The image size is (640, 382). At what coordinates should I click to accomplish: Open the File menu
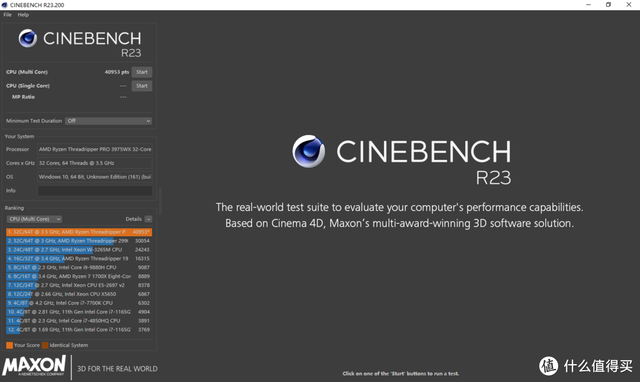point(7,15)
